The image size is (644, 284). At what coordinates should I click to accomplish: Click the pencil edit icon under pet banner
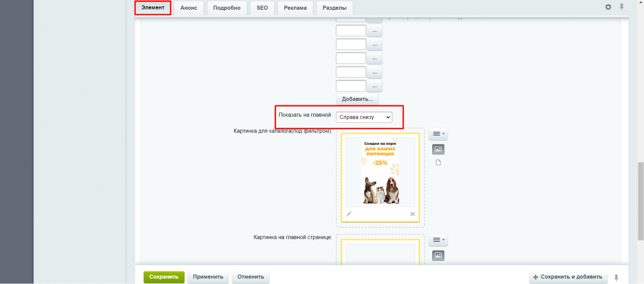coord(349,214)
